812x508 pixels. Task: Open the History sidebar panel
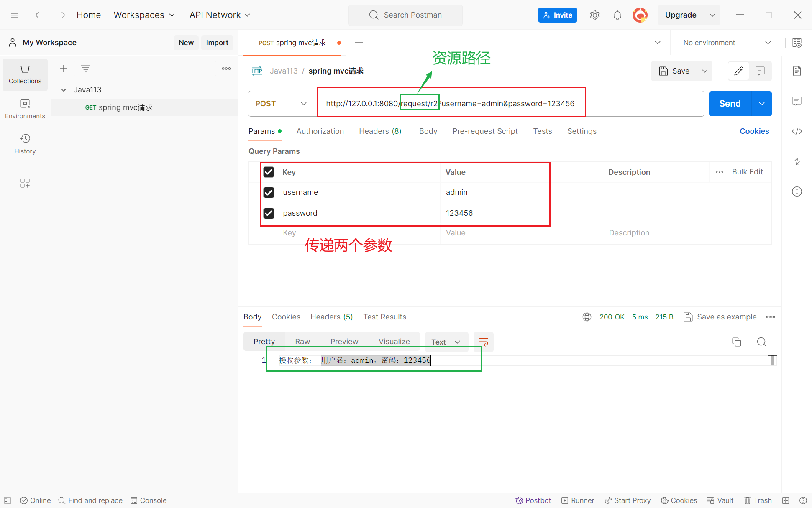click(25, 144)
